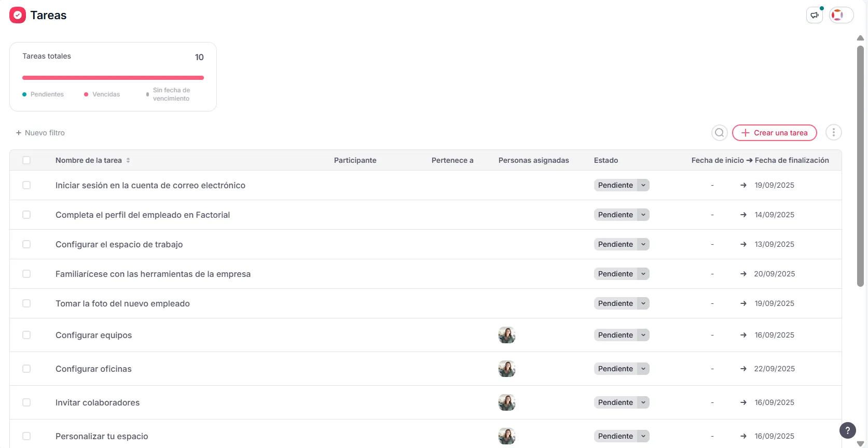Check the Configurar oficinas task
Viewport: 868px width, 448px height.
coord(26,369)
